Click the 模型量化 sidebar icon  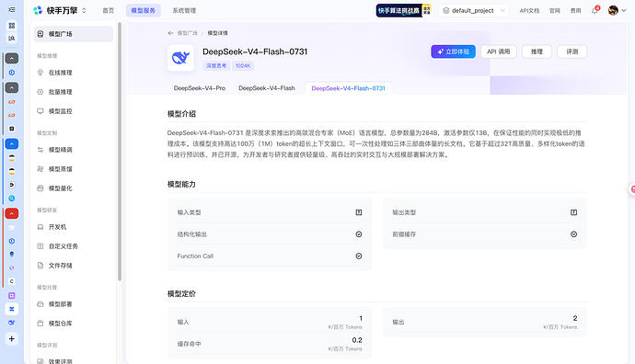click(x=40, y=188)
